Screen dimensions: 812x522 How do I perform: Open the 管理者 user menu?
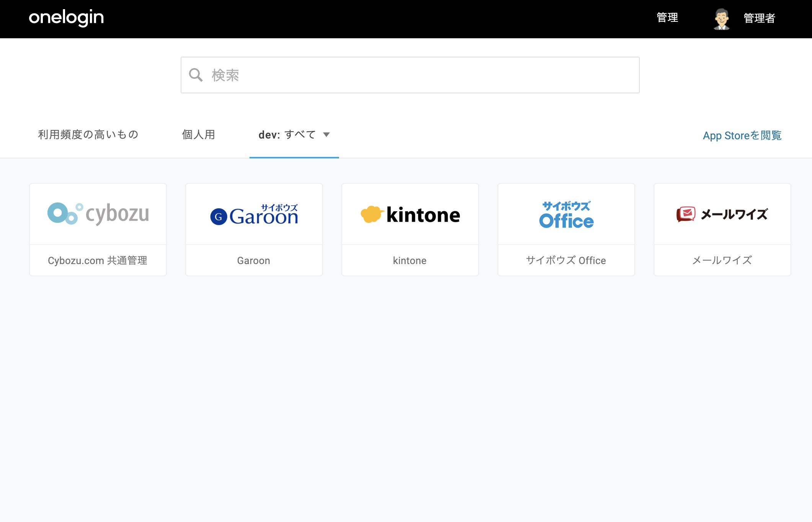click(x=759, y=18)
